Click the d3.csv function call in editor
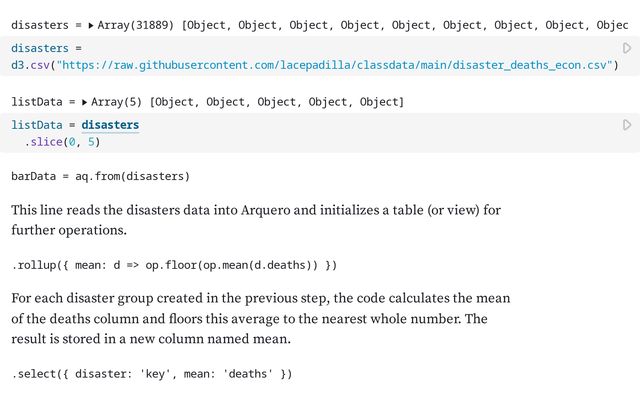The width and height of the screenshot is (640, 400). click(x=30, y=65)
